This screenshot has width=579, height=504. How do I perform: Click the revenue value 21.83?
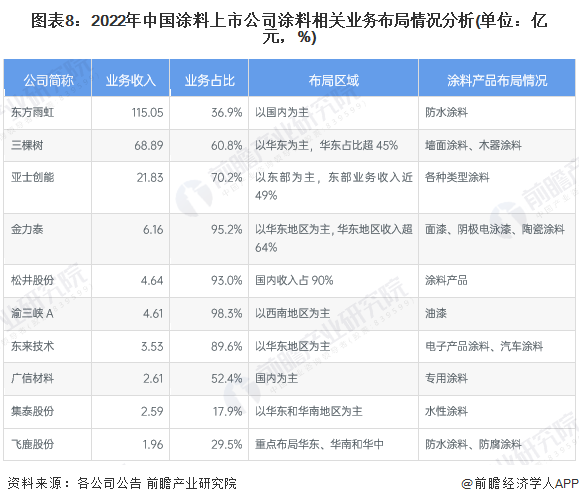150,178
